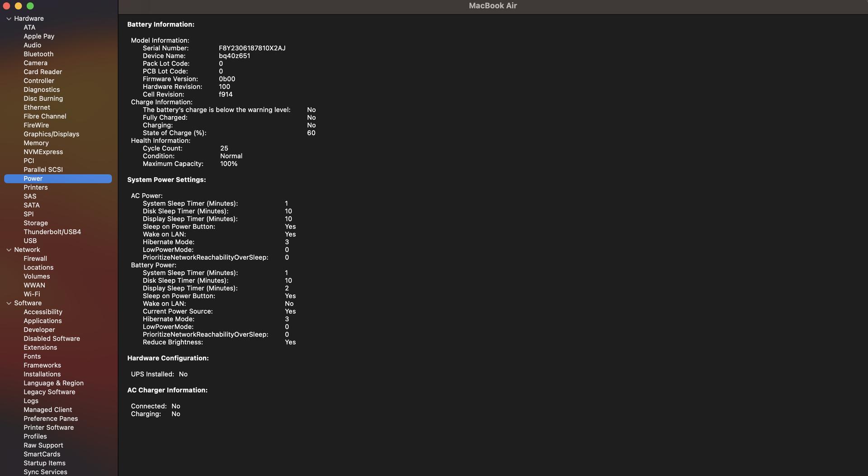
Task: Select SPI in the sidebar
Action: coord(28,214)
